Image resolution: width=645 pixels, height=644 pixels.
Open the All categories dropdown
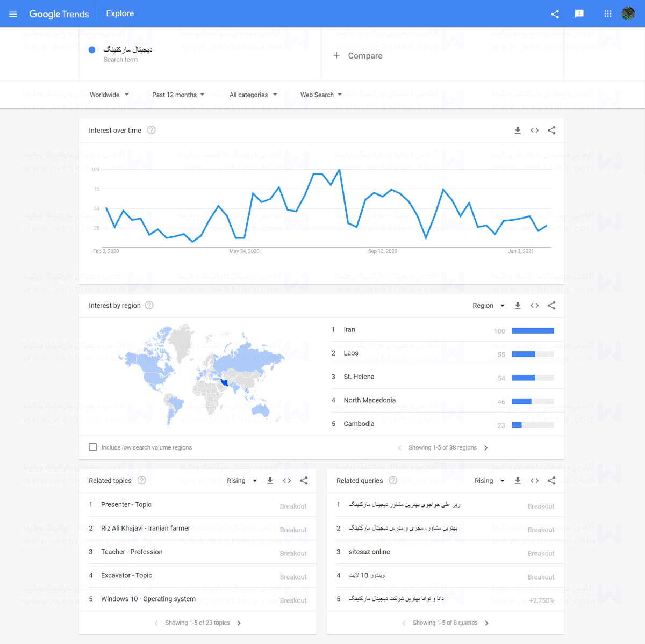tap(253, 95)
